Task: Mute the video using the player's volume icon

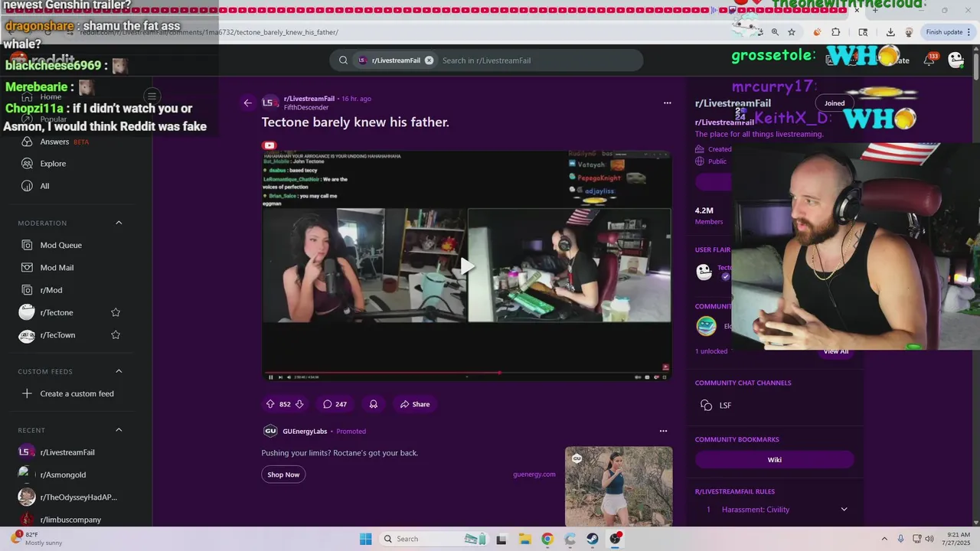Action: (289, 377)
